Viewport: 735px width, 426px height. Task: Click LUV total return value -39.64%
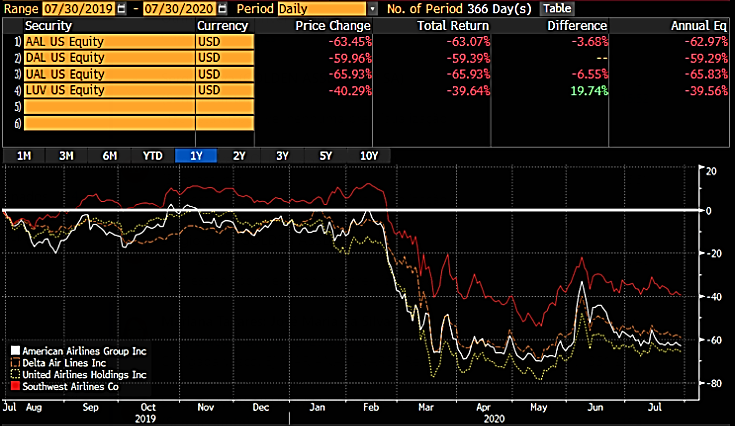(x=468, y=90)
